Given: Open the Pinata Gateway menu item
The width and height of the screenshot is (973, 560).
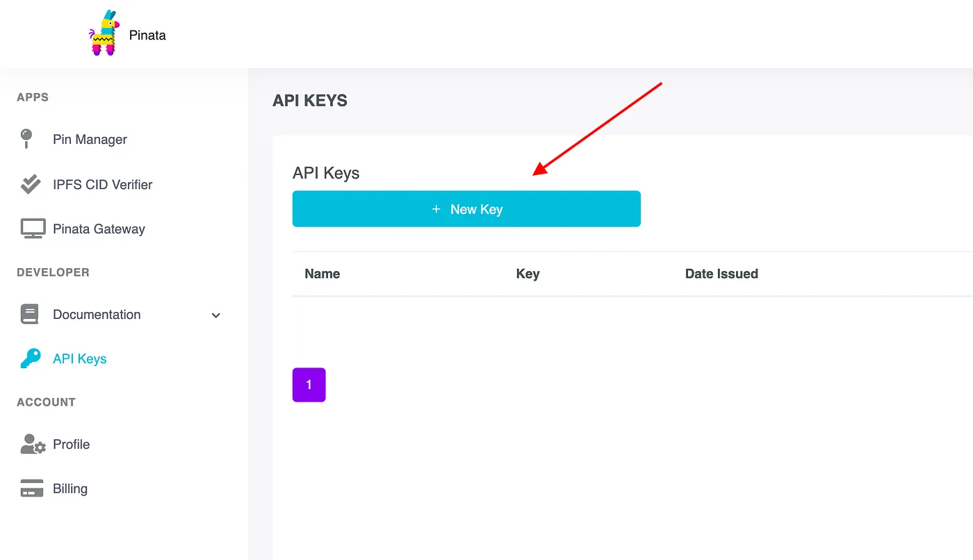Looking at the screenshot, I should coord(99,229).
